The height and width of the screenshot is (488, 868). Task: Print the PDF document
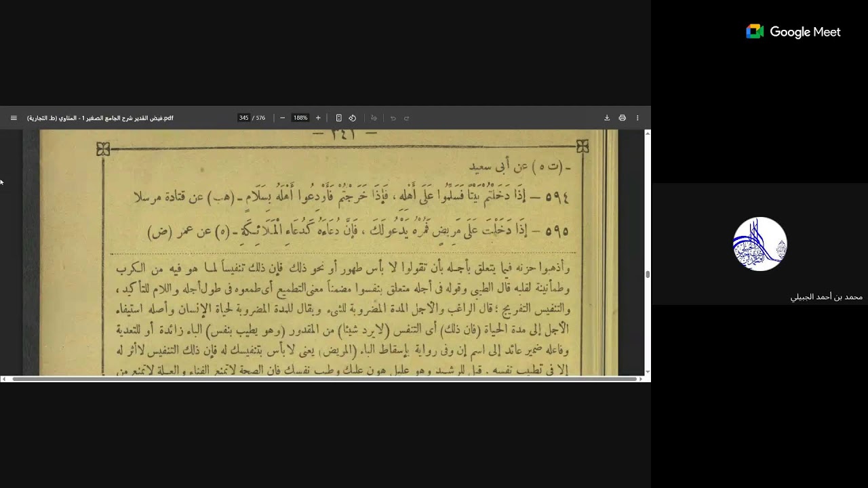(x=622, y=118)
